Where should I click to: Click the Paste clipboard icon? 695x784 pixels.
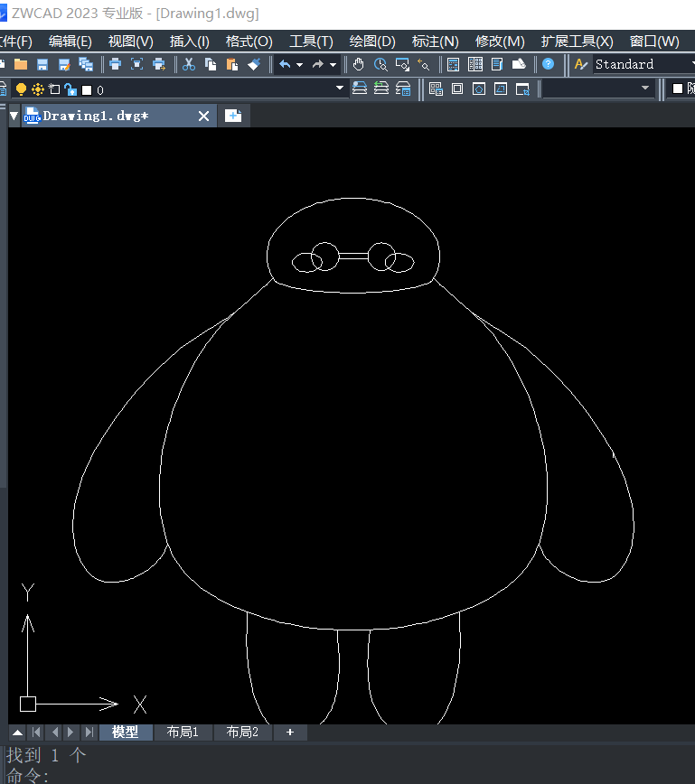tap(232, 64)
